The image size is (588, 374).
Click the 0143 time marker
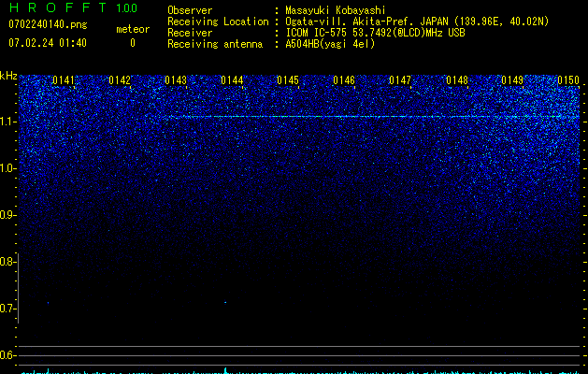pyautogui.click(x=176, y=80)
